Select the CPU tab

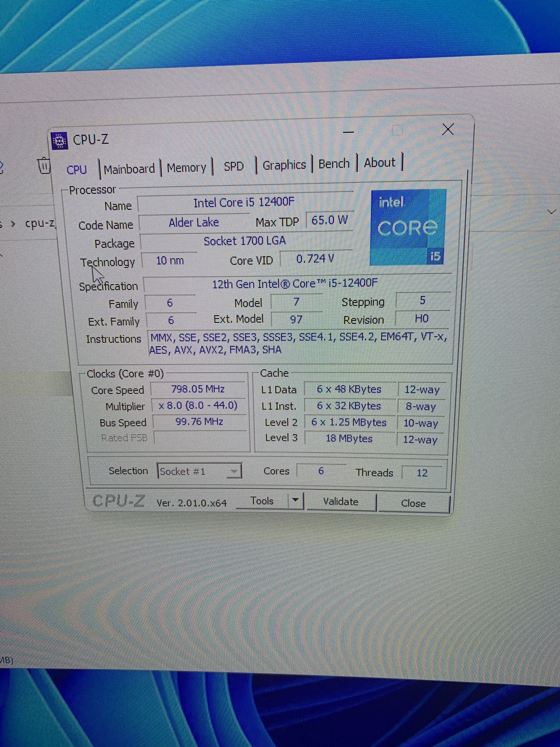coord(77,170)
